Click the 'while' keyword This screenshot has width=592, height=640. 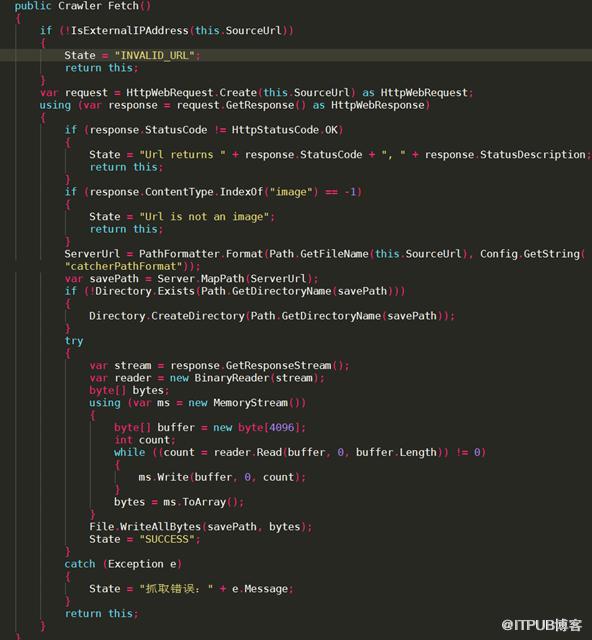[x=129, y=452]
